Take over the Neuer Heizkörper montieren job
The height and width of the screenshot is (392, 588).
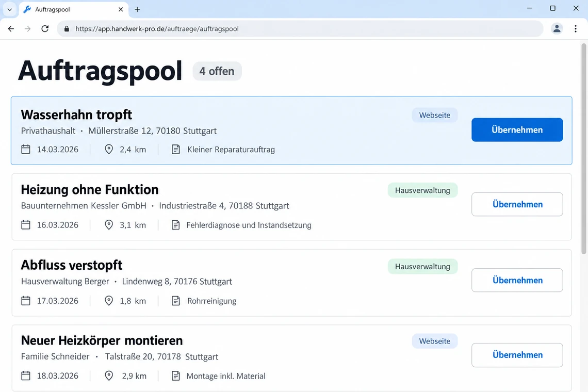click(517, 355)
